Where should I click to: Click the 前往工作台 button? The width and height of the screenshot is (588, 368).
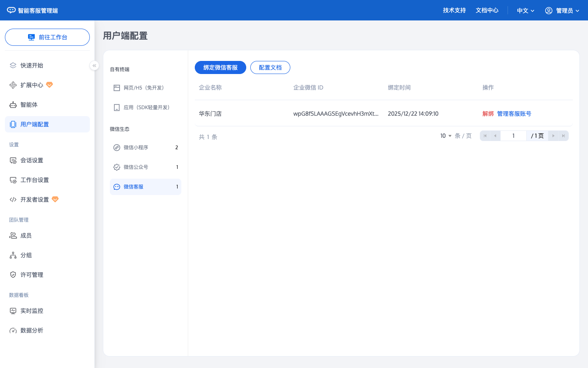47,37
